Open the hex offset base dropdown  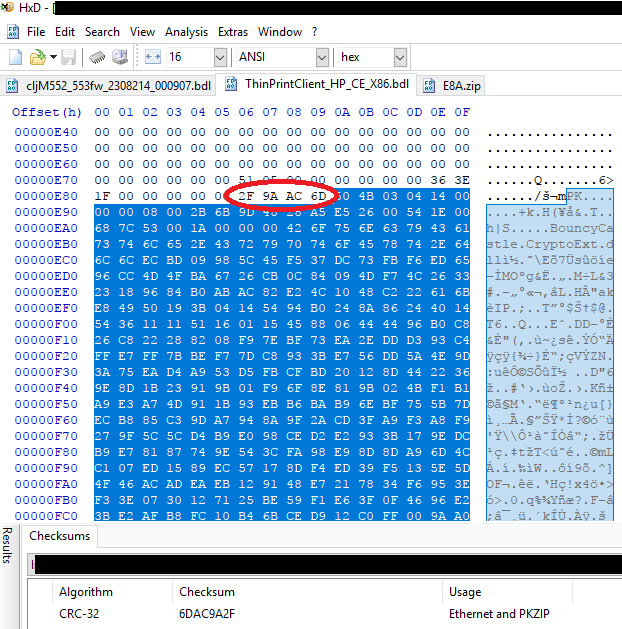399,58
